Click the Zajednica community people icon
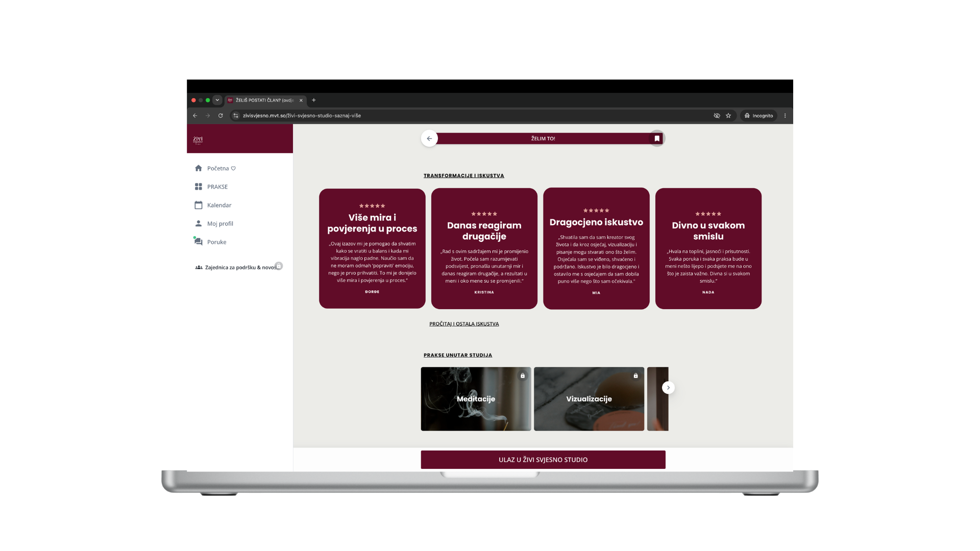This screenshot has height=551, width=980. coord(199,267)
